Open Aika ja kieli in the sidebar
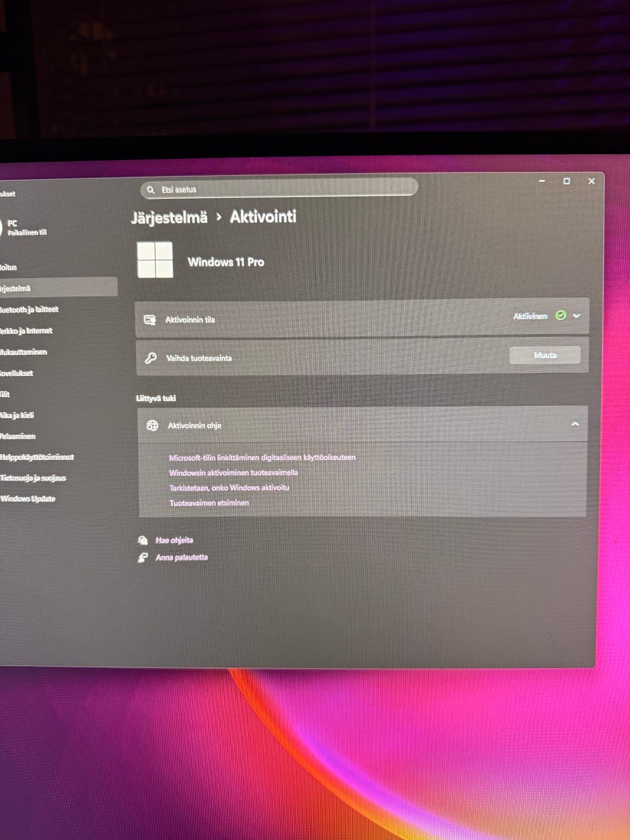 pyautogui.click(x=17, y=415)
